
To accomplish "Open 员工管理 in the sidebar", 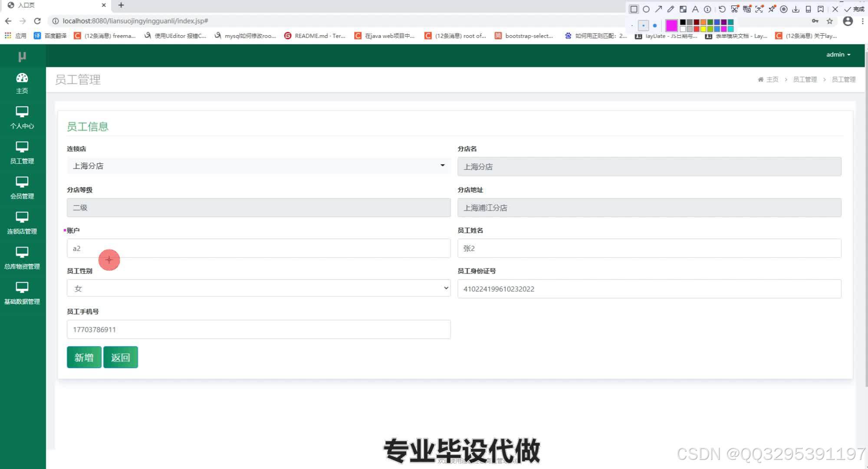I will click(22, 153).
